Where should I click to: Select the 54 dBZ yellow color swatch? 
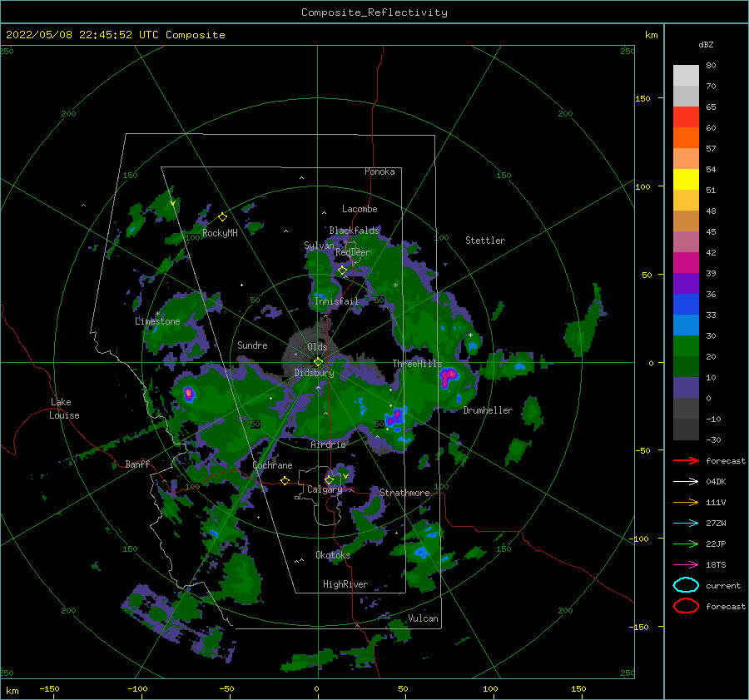pos(686,179)
